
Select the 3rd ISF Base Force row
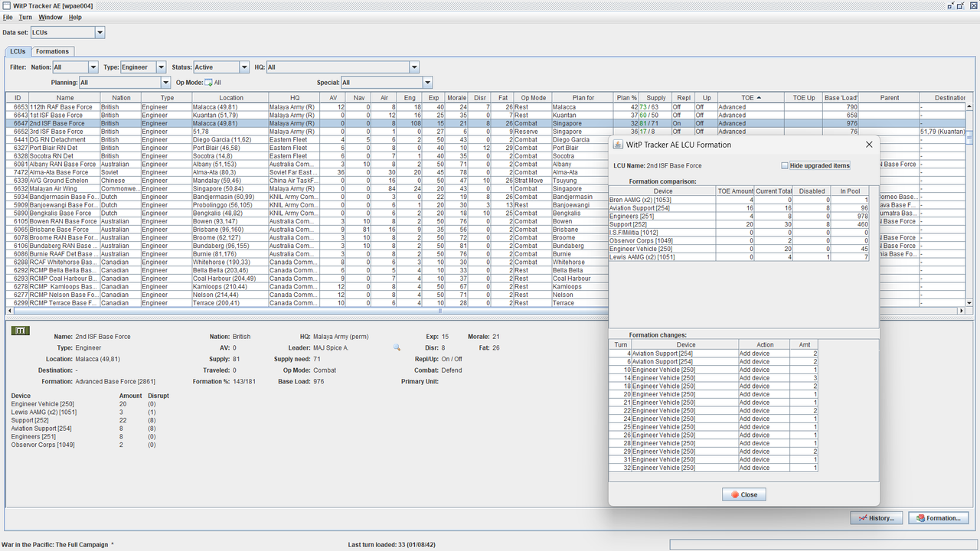485,132
